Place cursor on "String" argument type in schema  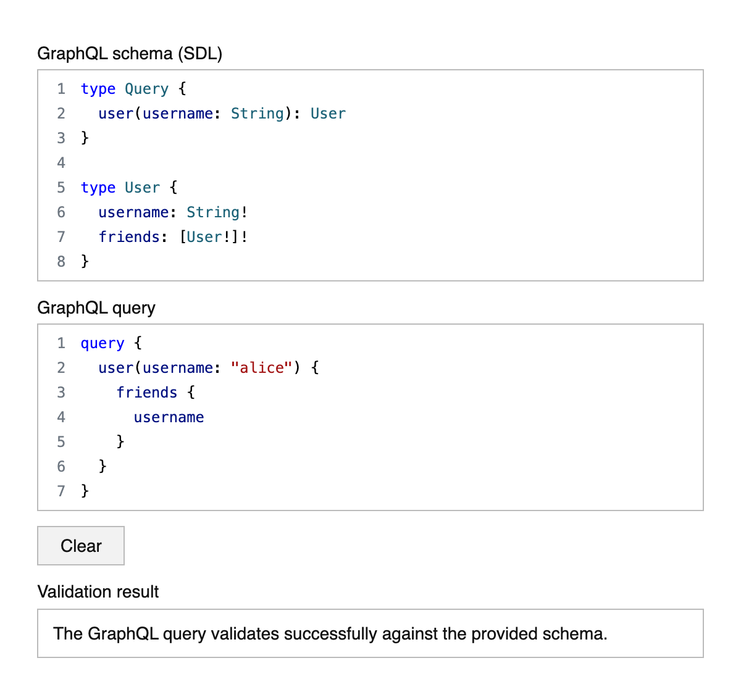pos(257,114)
